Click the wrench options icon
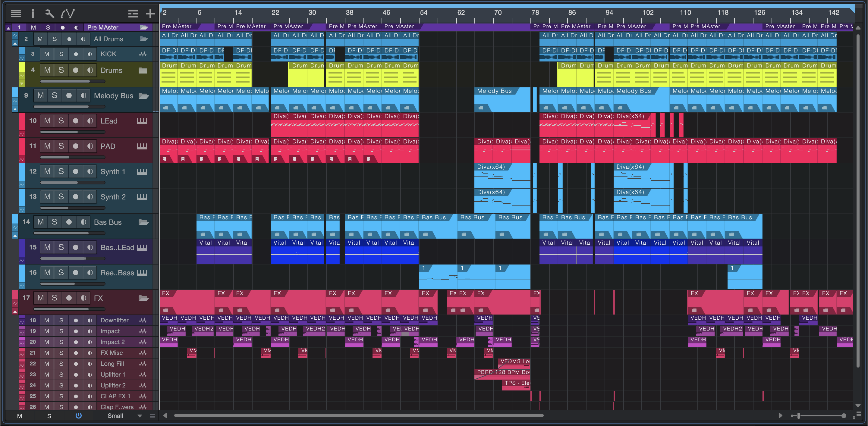The image size is (868, 426). (49, 14)
